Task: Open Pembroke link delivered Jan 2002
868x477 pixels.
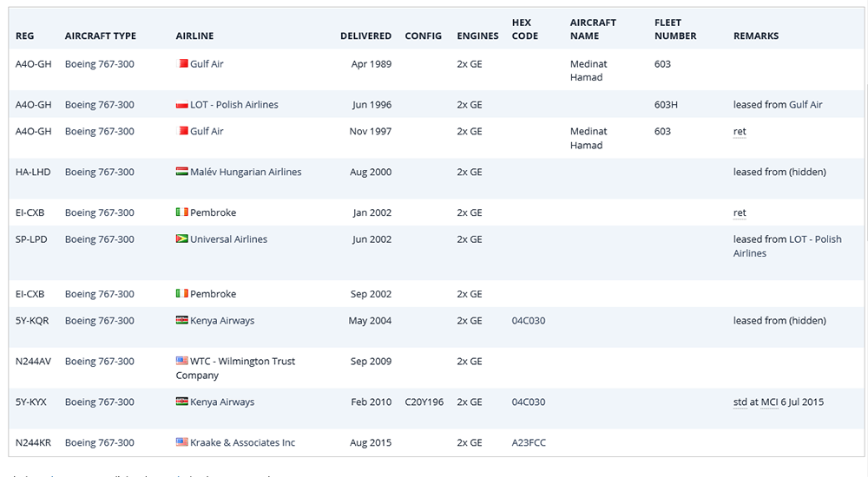Action: tap(214, 212)
